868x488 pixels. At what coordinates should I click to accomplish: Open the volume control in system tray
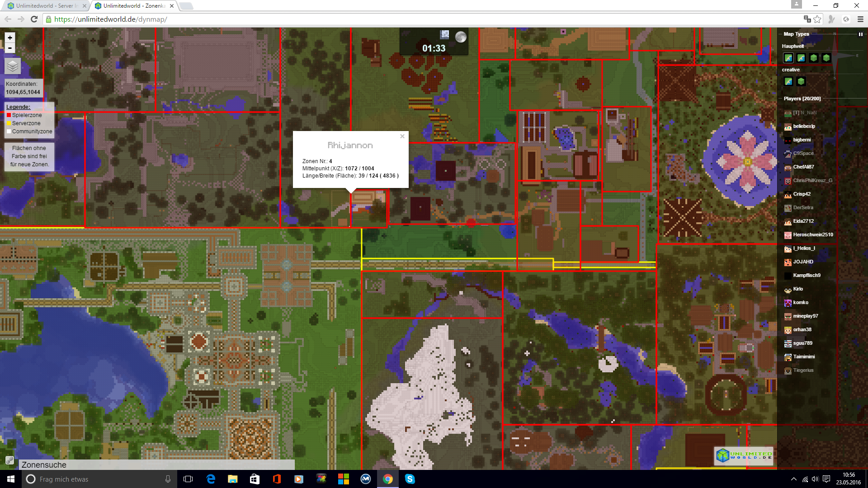point(815,479)
